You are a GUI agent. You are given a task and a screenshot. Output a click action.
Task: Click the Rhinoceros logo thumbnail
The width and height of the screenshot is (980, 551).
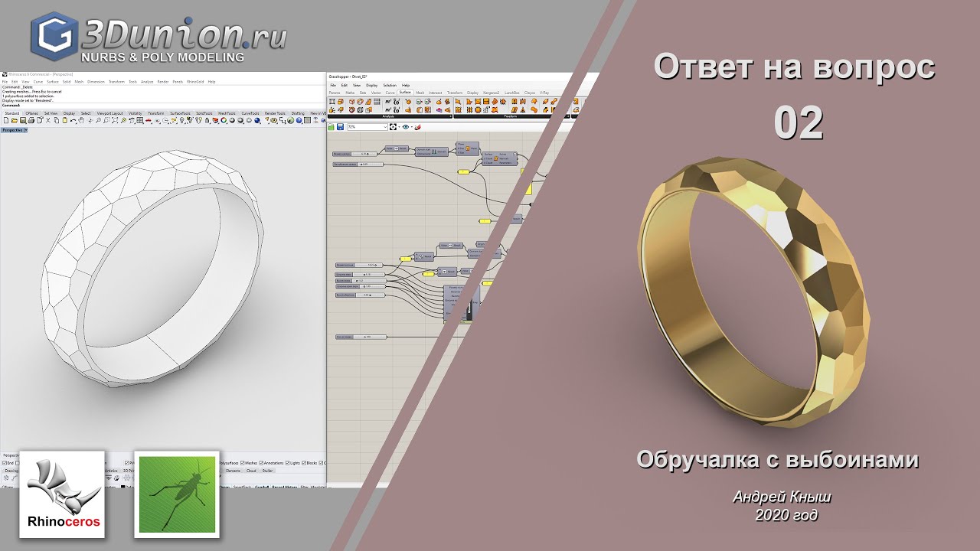tap(62, 494)
